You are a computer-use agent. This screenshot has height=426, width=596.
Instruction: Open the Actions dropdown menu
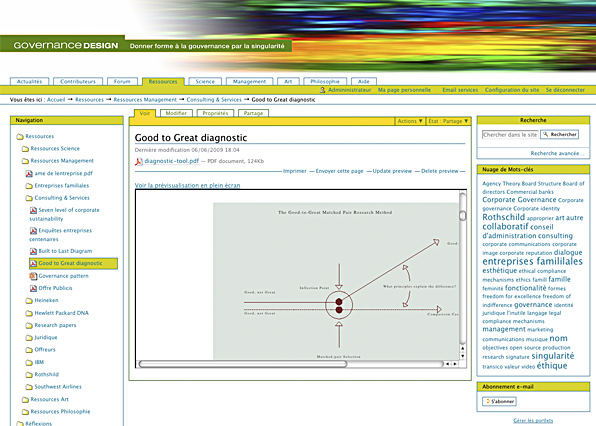click(410, 121)
